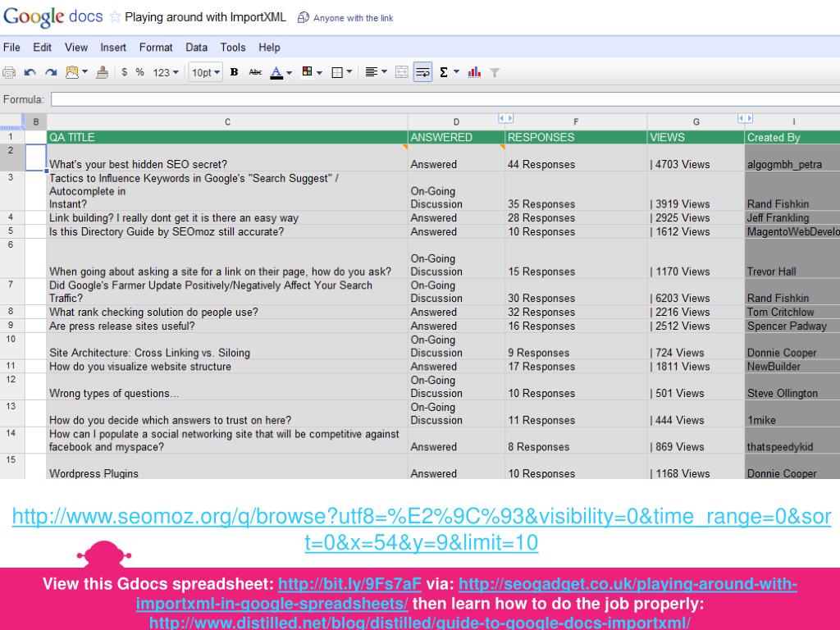The height and width of the screenshot is (630, 840).
Task: Select the 'Tom Critchlow' cell
Action: pyautogui.click(x=792, y=312)
